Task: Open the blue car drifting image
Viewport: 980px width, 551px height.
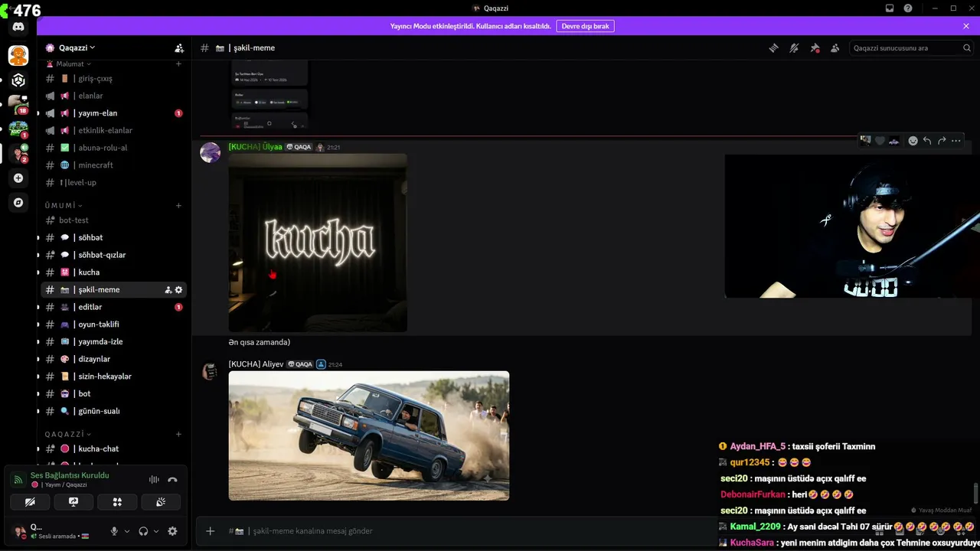Action: (369, 435)
